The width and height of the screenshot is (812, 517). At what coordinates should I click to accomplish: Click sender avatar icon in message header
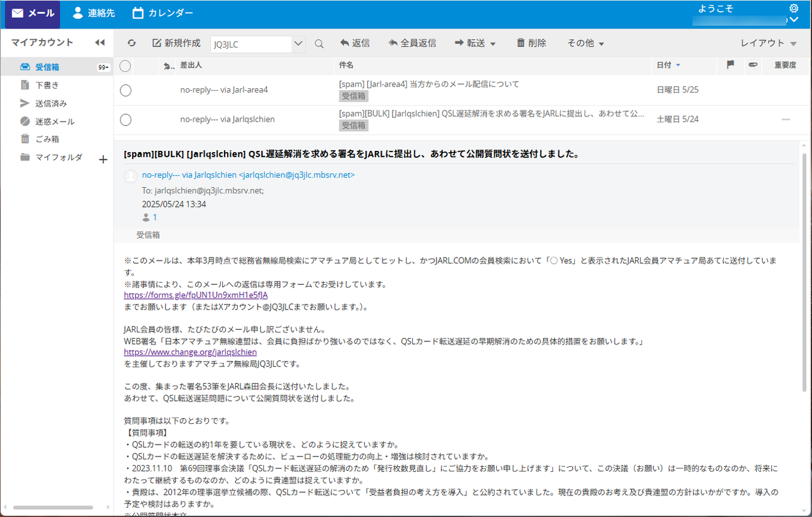click(131, 176)
